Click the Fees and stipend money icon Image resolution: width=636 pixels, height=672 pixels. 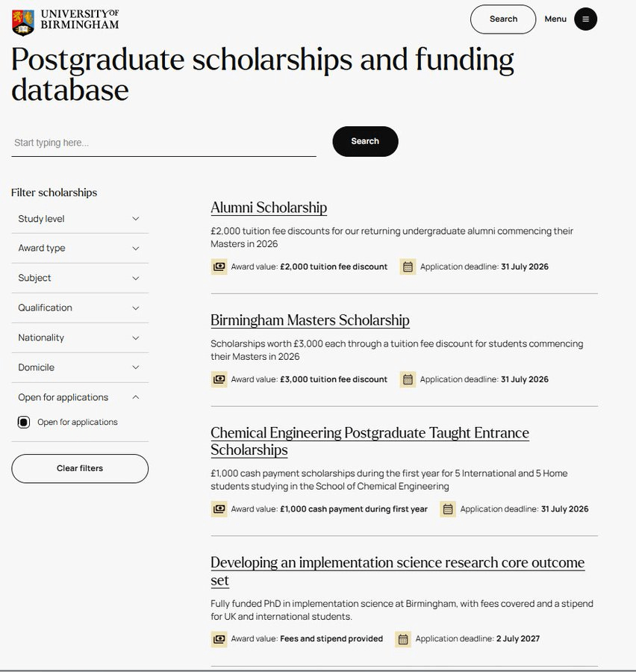coord(219,639)
